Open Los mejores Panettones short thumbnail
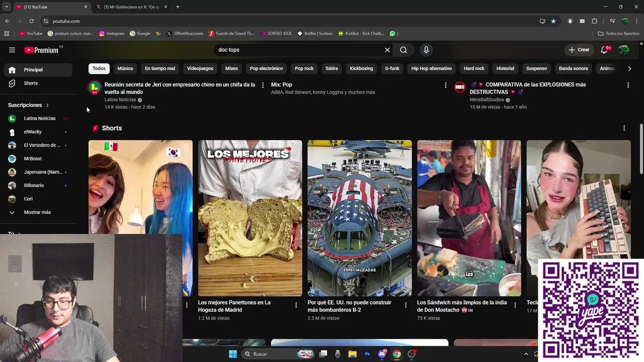Image resolution: width=644 pixels, height=362 pixels. (250, 218)
